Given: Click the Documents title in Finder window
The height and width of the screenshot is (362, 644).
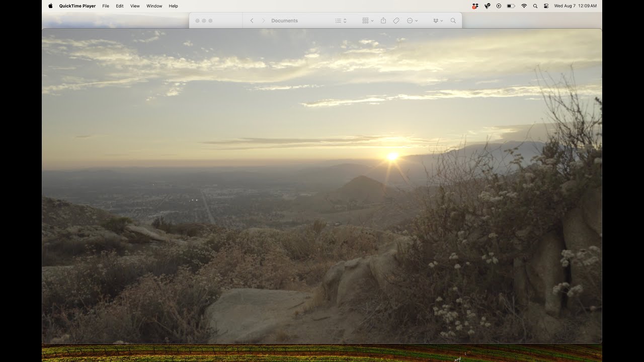Looking at the screenshot, I should 285,21.
